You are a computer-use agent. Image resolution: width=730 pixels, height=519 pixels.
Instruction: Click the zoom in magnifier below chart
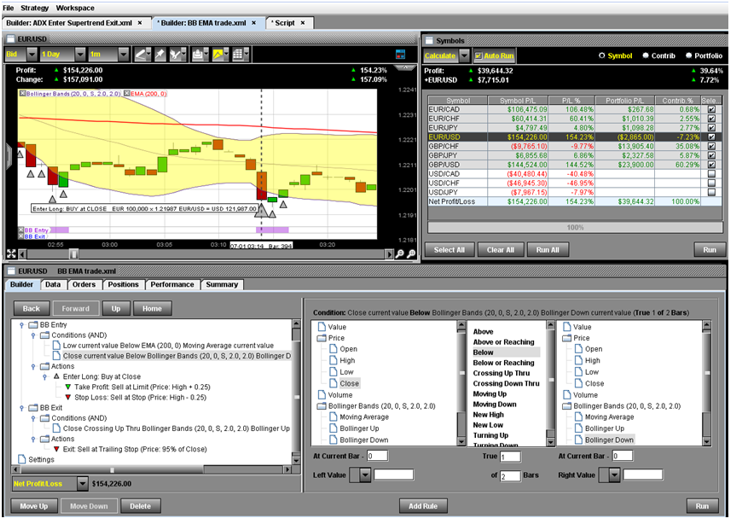pyautogui.click(x=399, y=254)
